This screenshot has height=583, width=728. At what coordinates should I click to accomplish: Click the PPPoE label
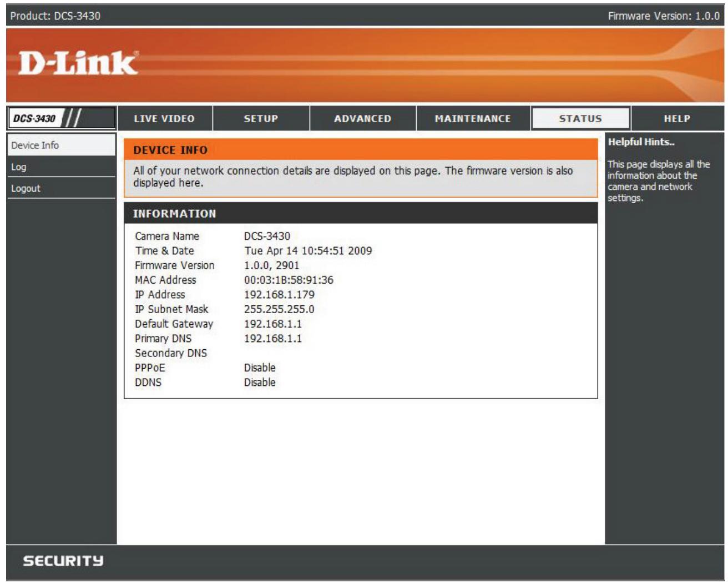[150, 368]
